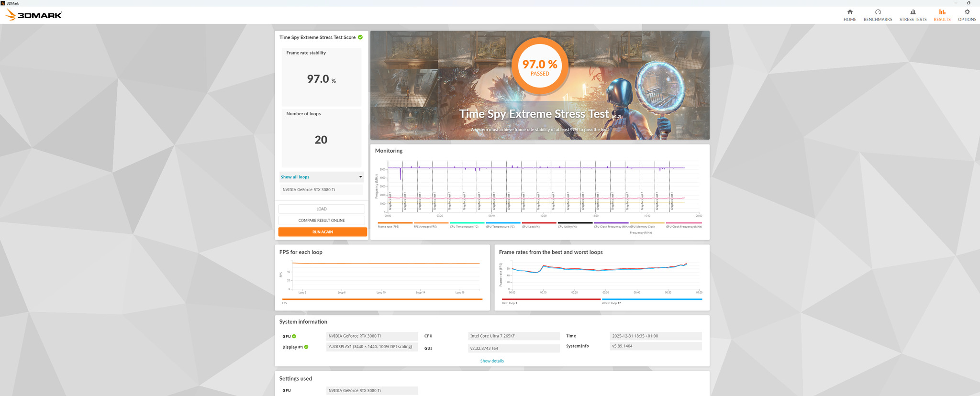Click the green check next to Display #1
The image size is (980, 396).
pyautogui.click(x=306, y=347)
